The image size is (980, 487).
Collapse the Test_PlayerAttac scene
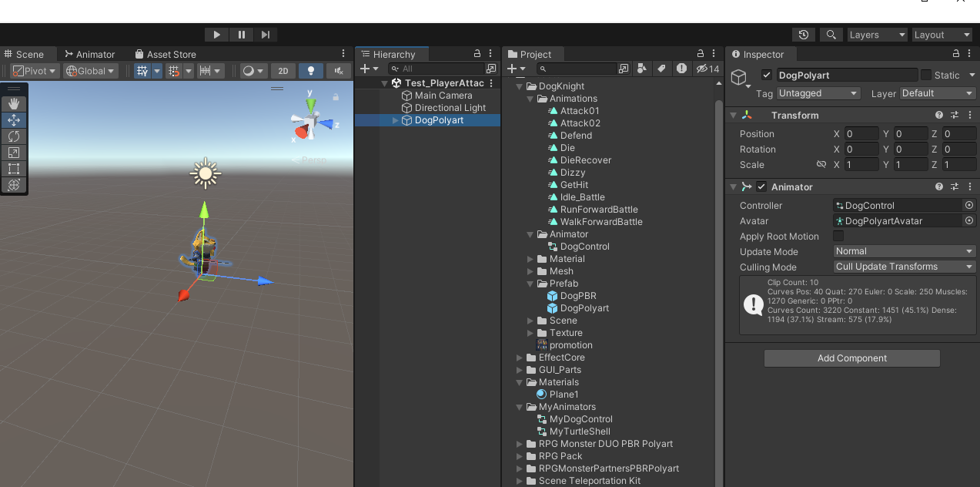click(385, 83)
